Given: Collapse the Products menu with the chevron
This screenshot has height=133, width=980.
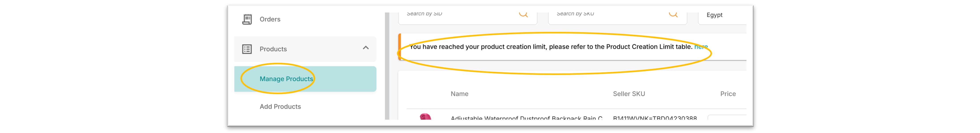Looking at the screenshot, I should 366,48.
